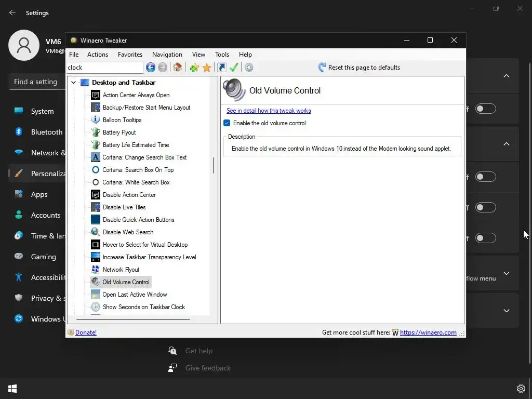Create a shortcut with the arrow icon
Image resolution: width=532 pixels, height=399 pixels.
[x=221, y=68]
